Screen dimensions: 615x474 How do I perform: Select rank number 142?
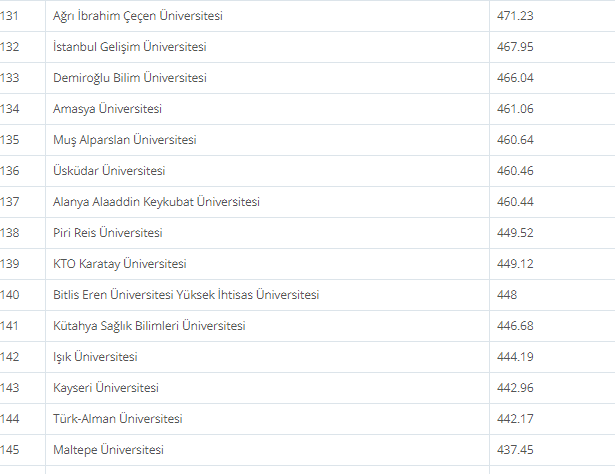pos(9,356)
